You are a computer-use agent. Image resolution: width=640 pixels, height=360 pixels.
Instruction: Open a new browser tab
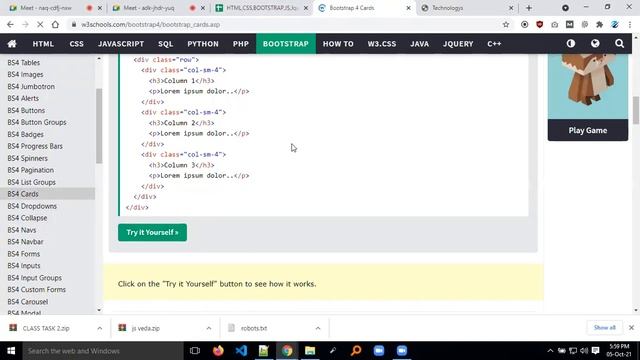[x=529, y=8]
